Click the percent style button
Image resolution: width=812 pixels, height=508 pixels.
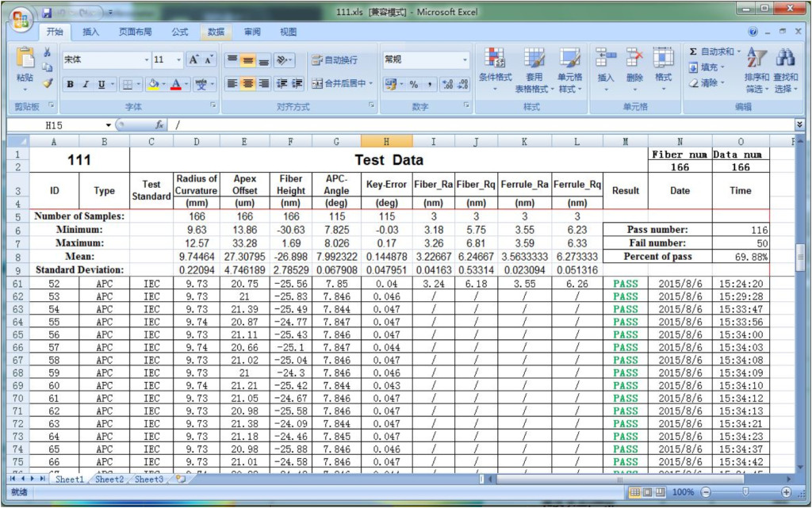click(x=414, y=84)
